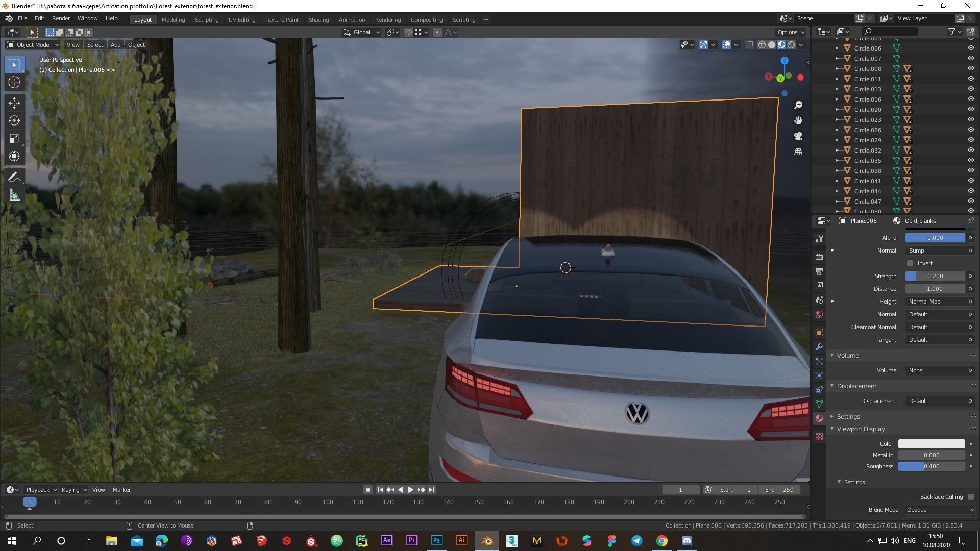Collapse the Displacement panel
This screenshot has width=980, height=551.
pyautogui.click(x=832, y=386)
